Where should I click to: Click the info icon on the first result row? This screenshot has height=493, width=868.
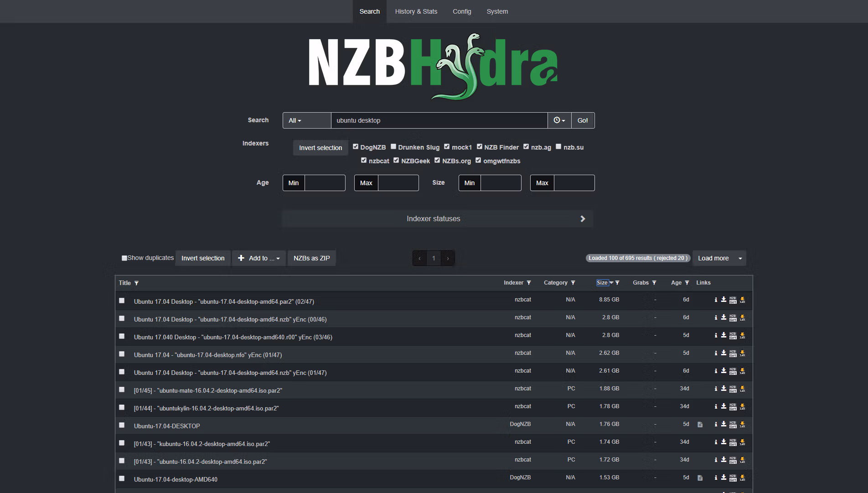[x=716, y=300]
